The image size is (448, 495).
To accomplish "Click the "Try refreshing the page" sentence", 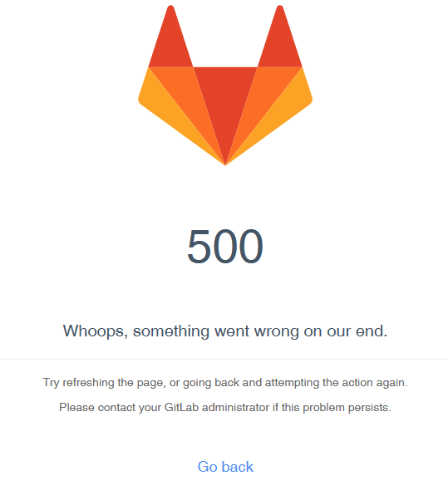I will [225, 383].
